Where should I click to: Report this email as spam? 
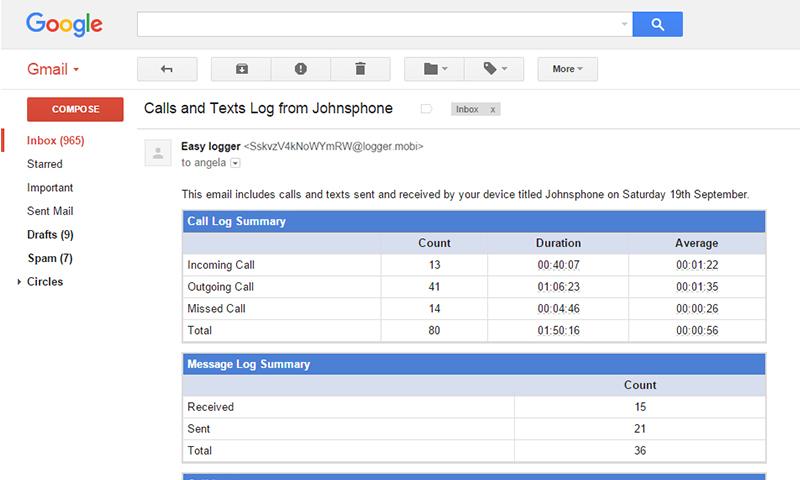click(300, 69)
